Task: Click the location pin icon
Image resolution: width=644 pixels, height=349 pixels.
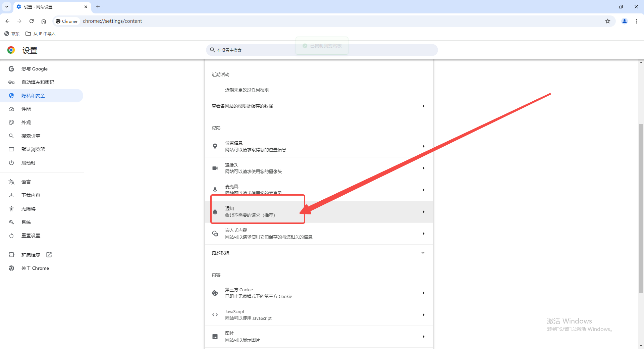Action: (215, 146)
